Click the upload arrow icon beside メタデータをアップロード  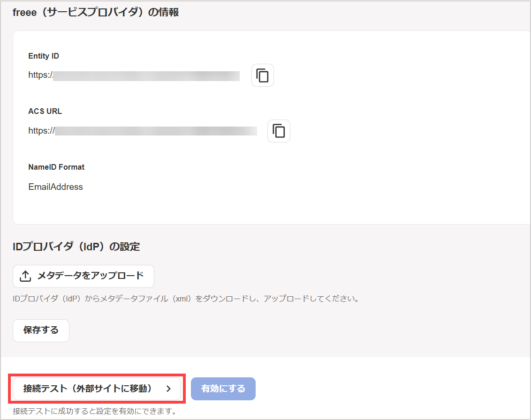[25, 276]
